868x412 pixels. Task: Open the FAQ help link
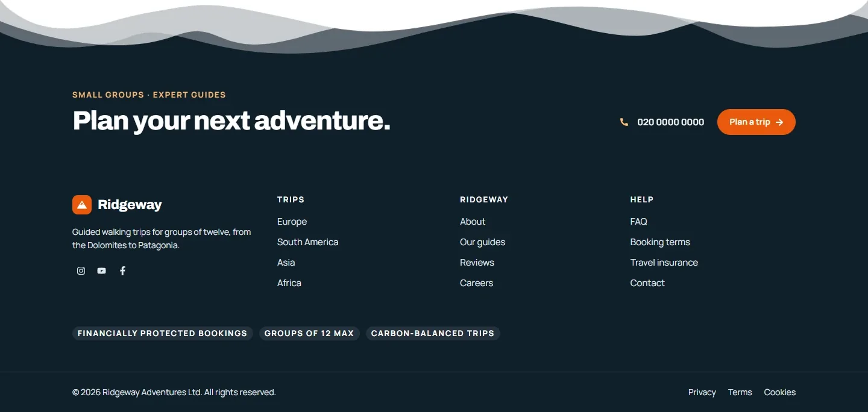[638, 222]
